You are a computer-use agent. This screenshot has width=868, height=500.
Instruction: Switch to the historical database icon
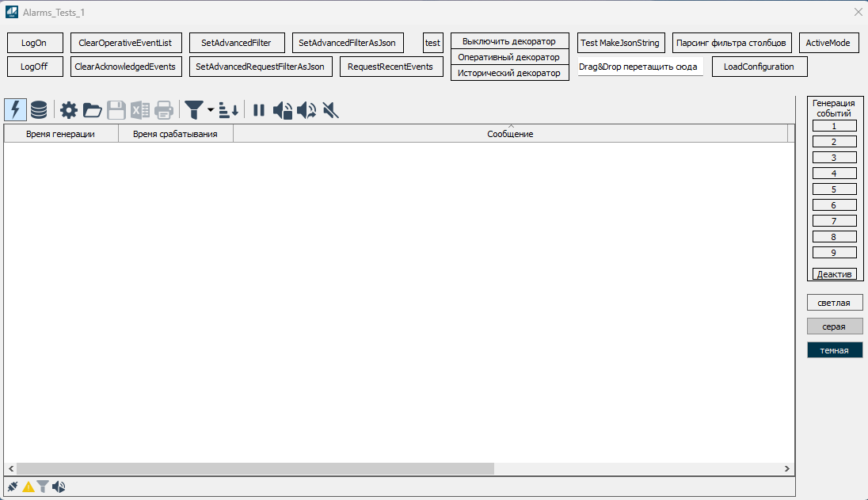click(x=39, y=110)
